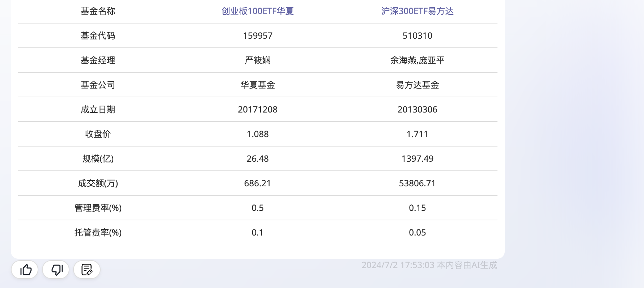Image resolution: width=644 pixels, height=288 pixels.
Task: Click the thumbs-down dislike icon
Action: click(56, 270)
